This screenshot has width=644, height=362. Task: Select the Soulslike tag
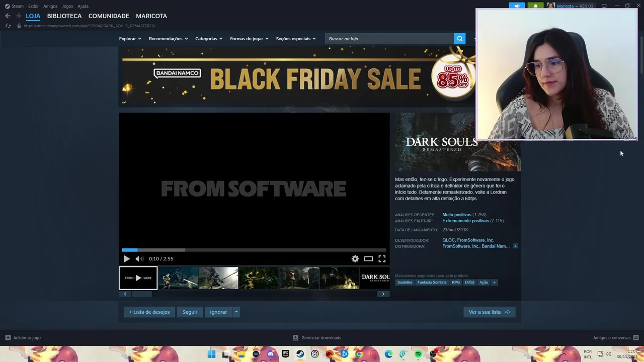coord(405,283)
